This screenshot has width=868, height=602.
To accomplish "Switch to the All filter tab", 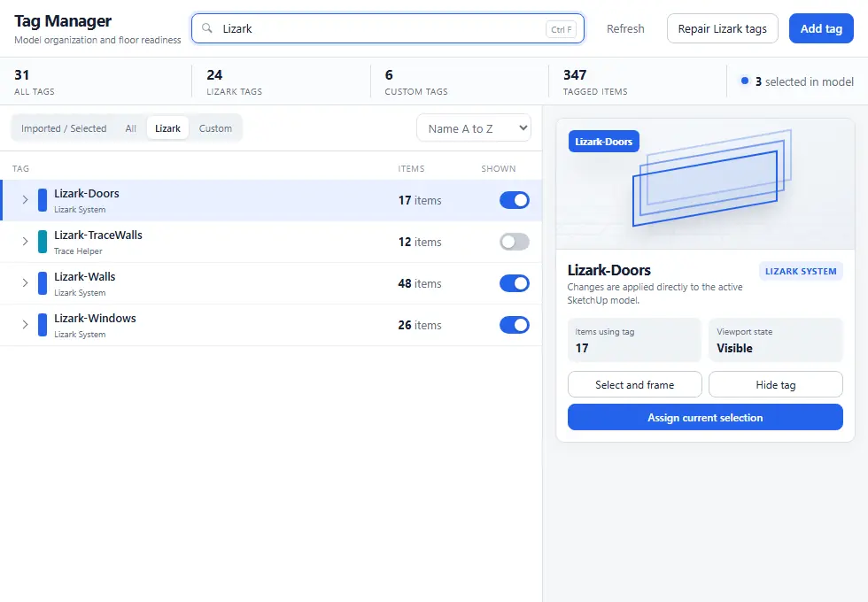I will pyautogui.click(x=131, y=128).
